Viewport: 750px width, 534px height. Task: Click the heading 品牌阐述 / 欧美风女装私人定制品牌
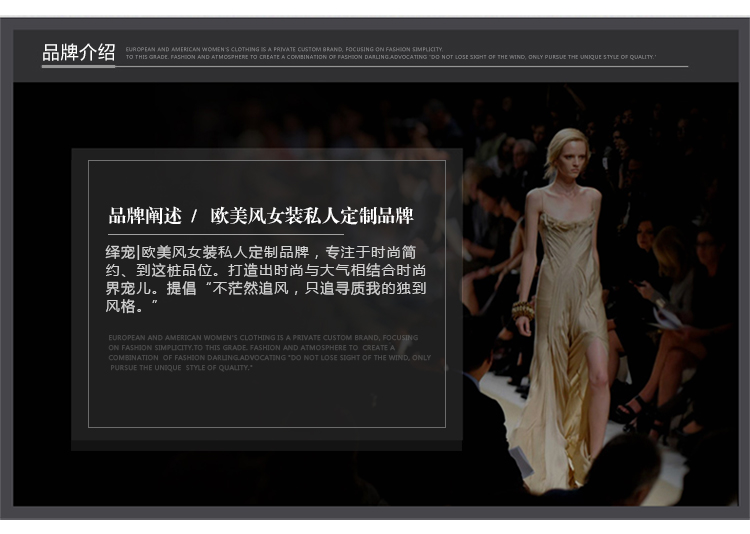(261, 216)
